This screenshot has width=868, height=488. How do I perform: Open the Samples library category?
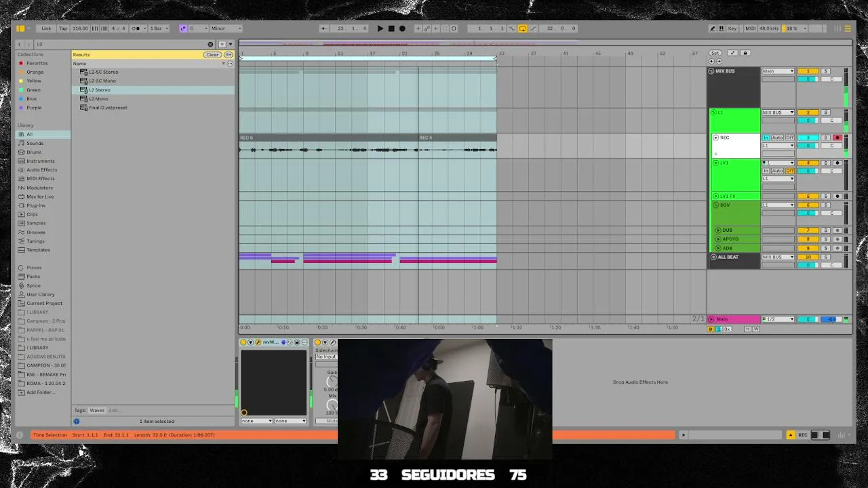36,223
